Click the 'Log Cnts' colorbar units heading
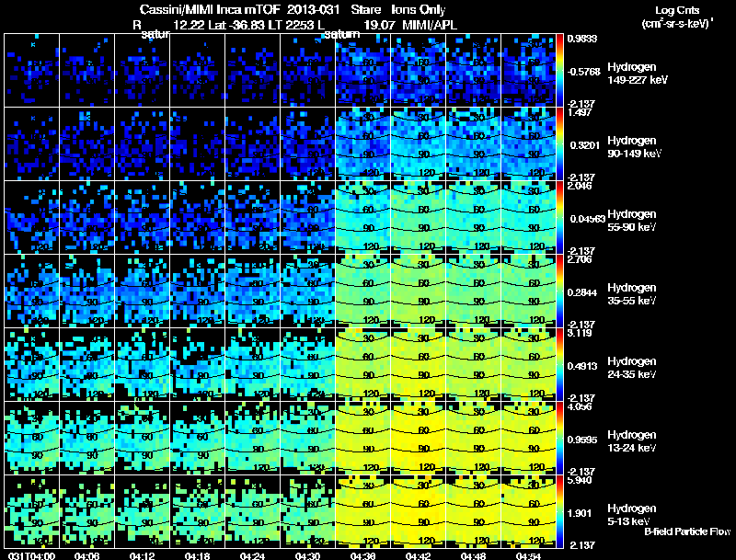The image size is (736, 560). pos(676,10)
